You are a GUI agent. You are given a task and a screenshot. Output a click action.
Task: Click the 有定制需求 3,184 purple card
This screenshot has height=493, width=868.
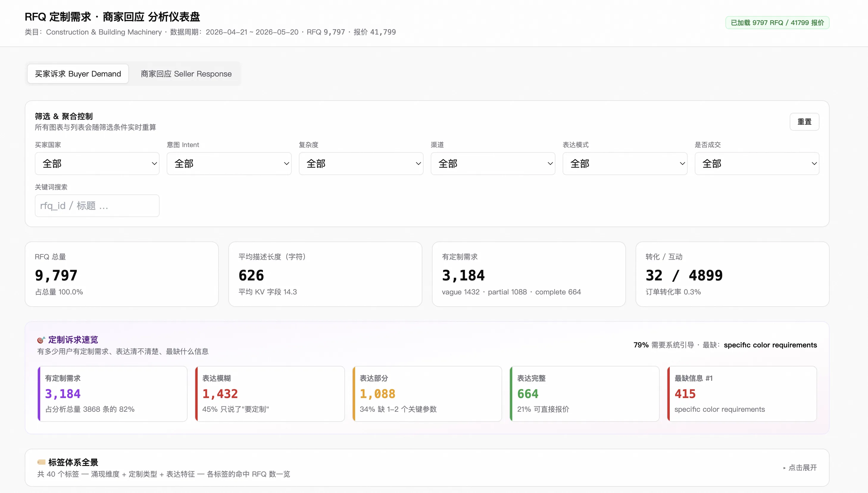tap(113, 394)
